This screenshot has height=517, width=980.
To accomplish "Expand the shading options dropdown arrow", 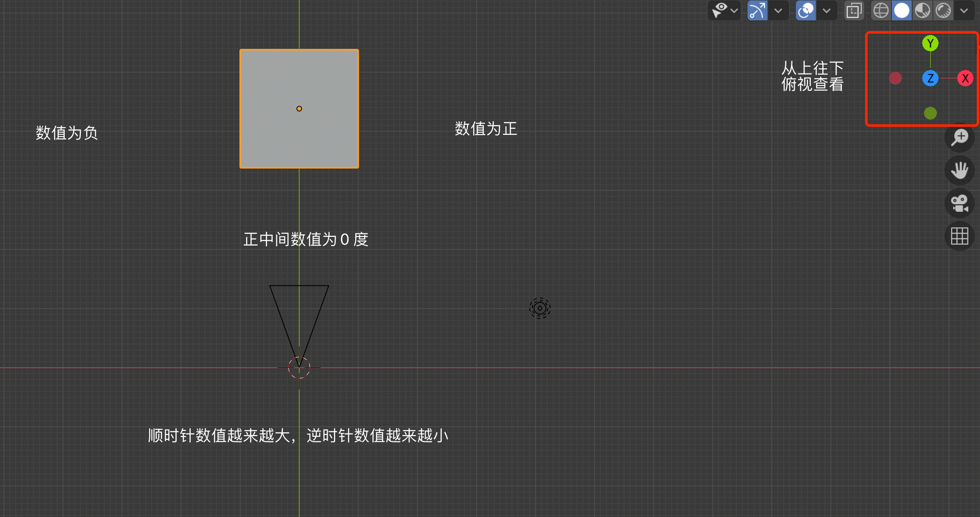I will (964, 10).
